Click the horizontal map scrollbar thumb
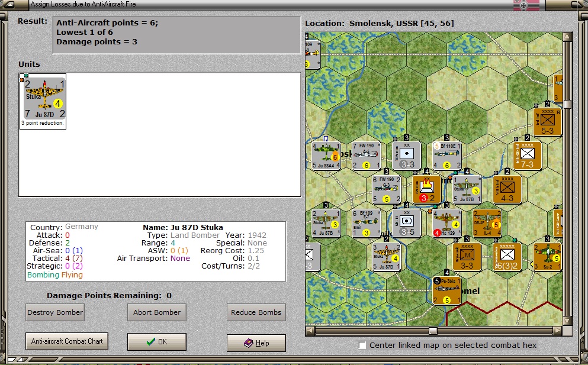The width and height of the screenshot is (588, 365). [433, 331]
